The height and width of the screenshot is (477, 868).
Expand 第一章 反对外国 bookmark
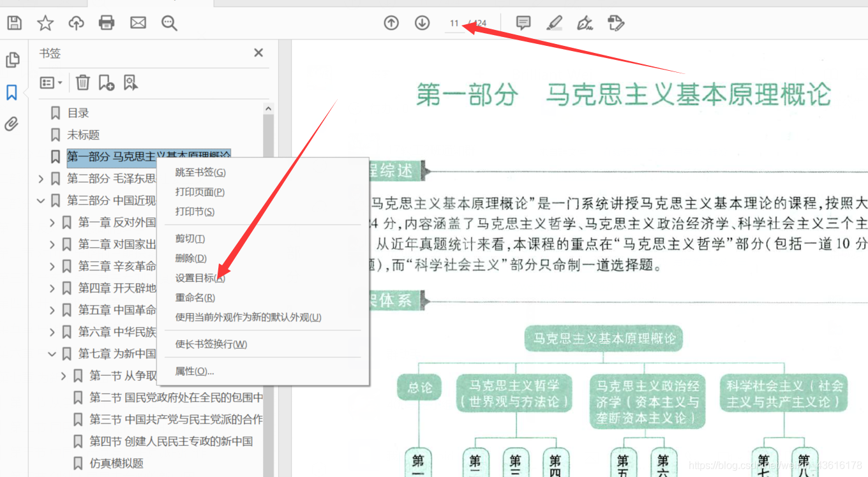[52, 223]
